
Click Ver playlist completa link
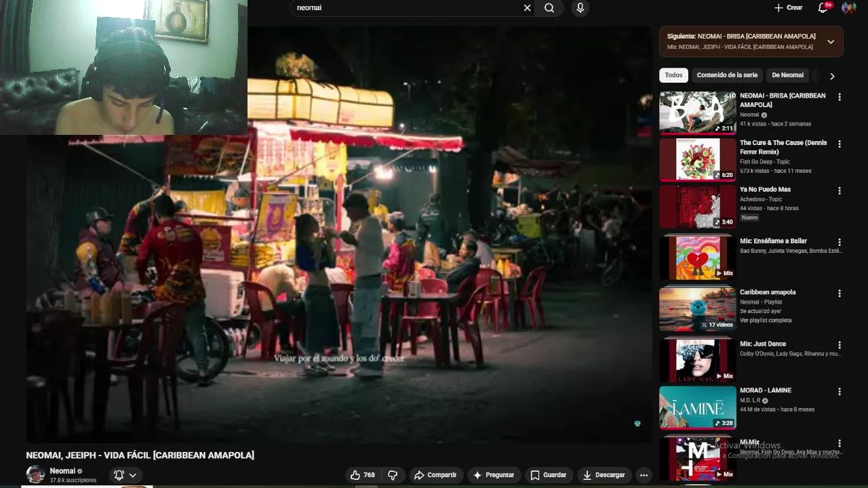click(766, 321)
